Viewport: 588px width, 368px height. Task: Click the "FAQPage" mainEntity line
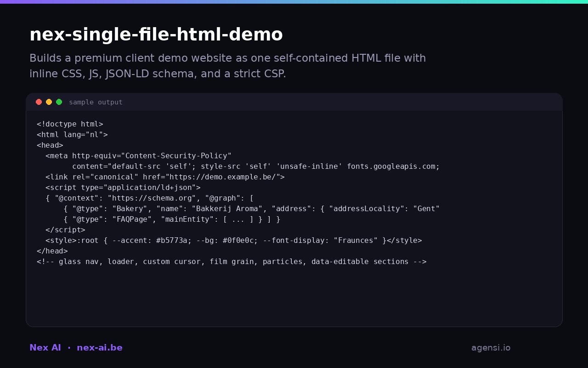tap(172, 219)
